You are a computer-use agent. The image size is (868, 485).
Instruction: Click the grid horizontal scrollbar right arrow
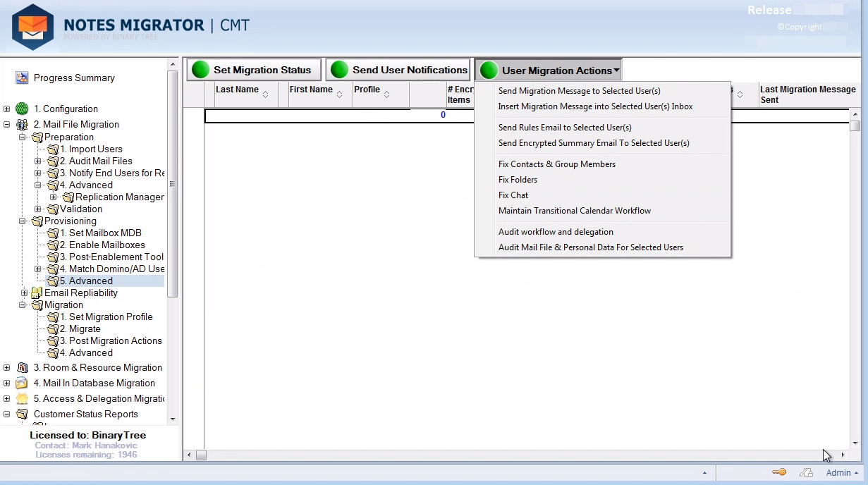[843, 455]
